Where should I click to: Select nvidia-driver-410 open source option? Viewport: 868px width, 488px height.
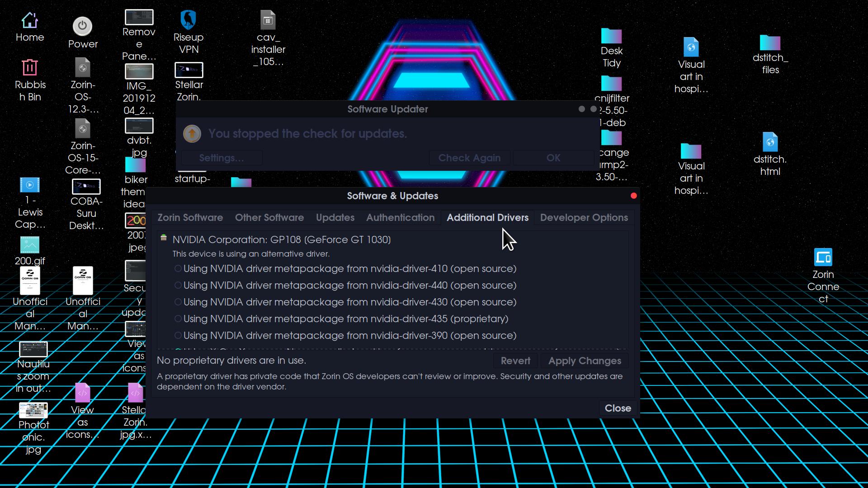[x=177, y=269]
